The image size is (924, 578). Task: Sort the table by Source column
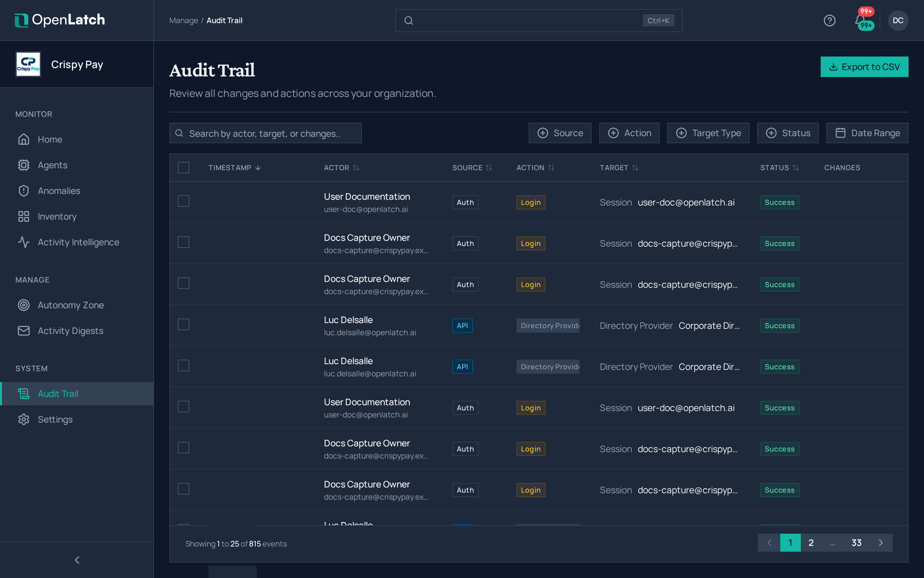(x=472, y=167)
